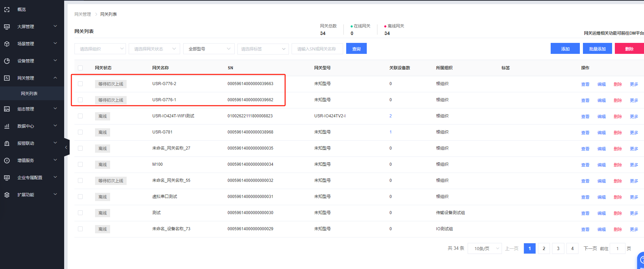Open the 全部型号 model dropdown
The image size is (644, 269).
click(209, 49)
